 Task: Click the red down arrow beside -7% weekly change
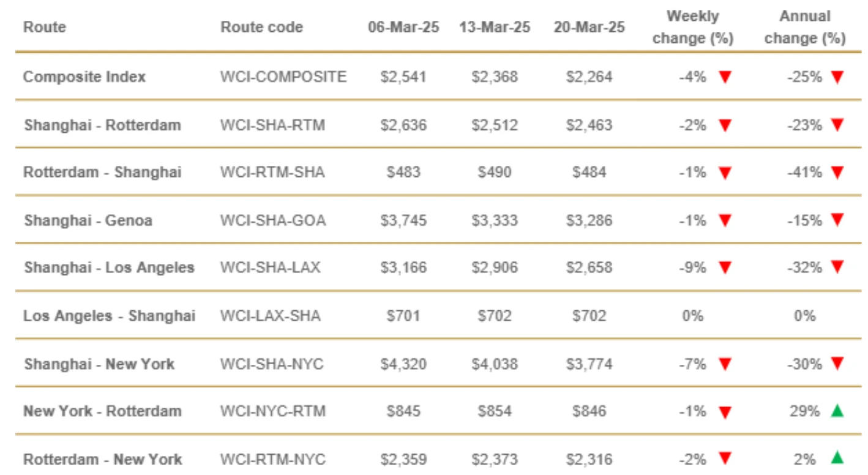pyautogui.click(x=725, y=365)
